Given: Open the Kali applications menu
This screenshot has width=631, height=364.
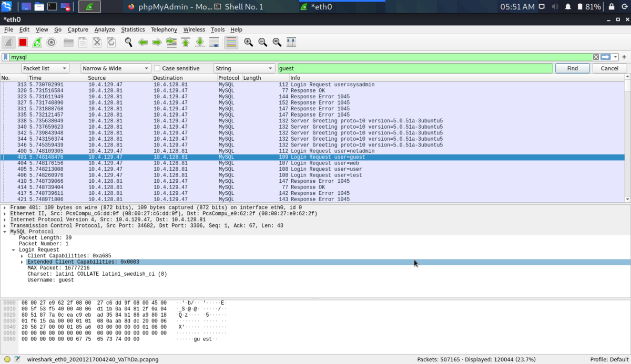Looking at the screenshot, I should click(x=6, y=7).
